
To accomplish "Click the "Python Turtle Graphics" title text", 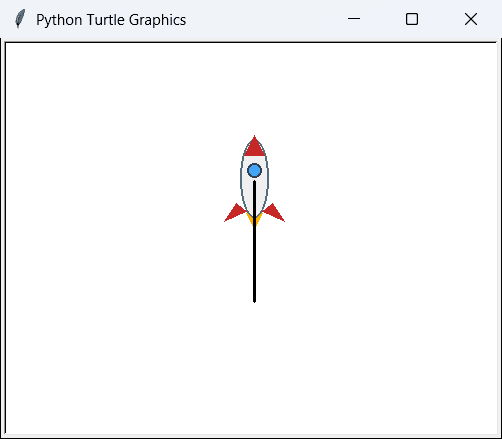I will pyautogui.click(x=111, y=20).
